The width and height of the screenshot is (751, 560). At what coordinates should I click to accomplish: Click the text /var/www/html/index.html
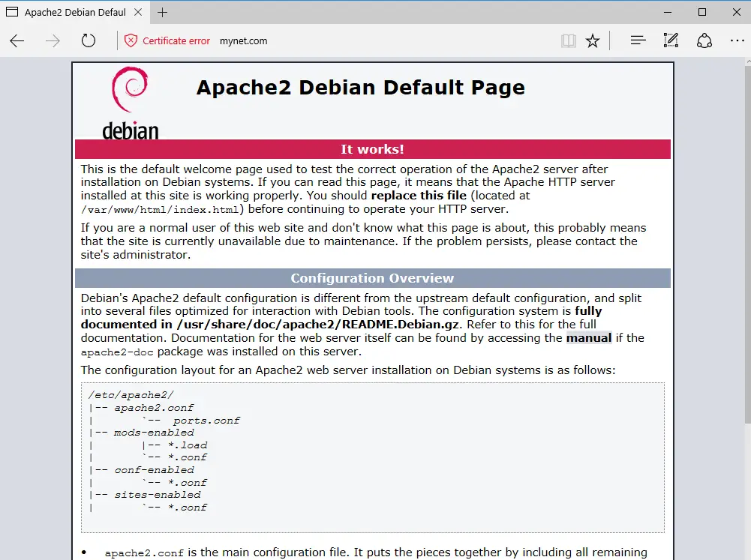[x=160, y=210]
